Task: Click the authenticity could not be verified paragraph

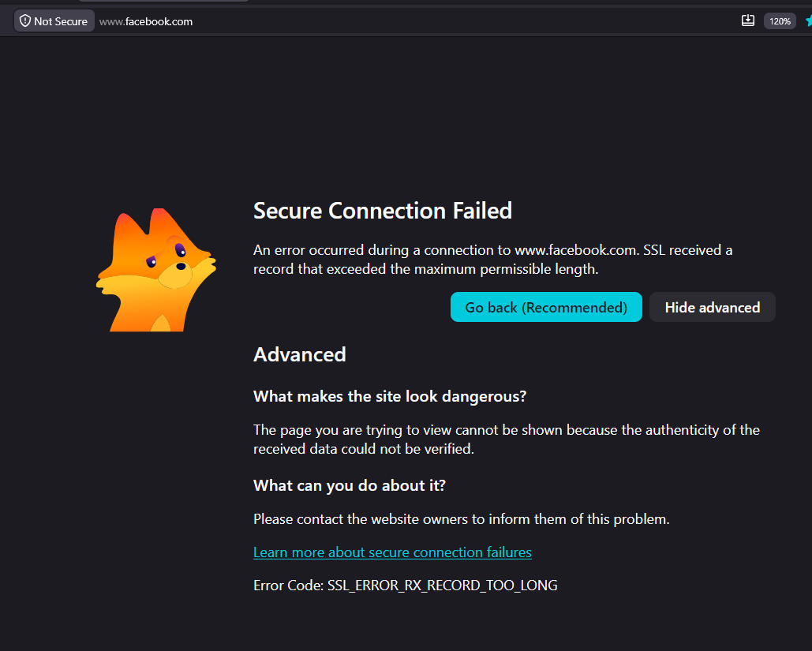Action: point(506,440)
